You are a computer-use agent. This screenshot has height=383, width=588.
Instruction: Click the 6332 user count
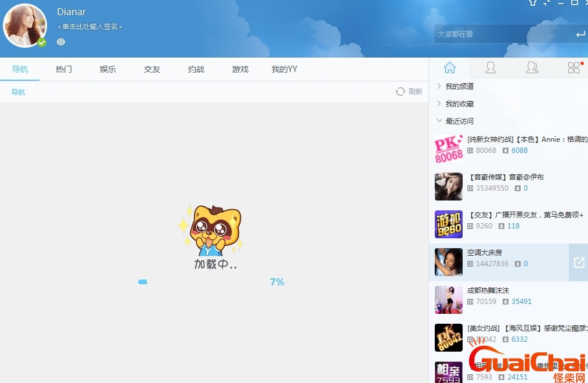pyautogui.click(x=520, y=339)
